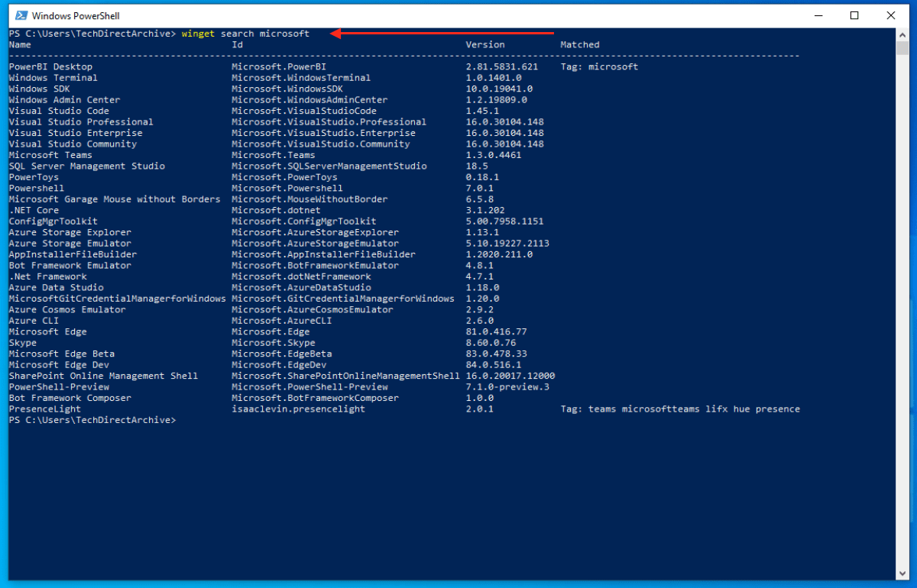Click the typed 'winget search microsoft' command
The width and height of the screenshot is (917, 588).
(245, 34)
